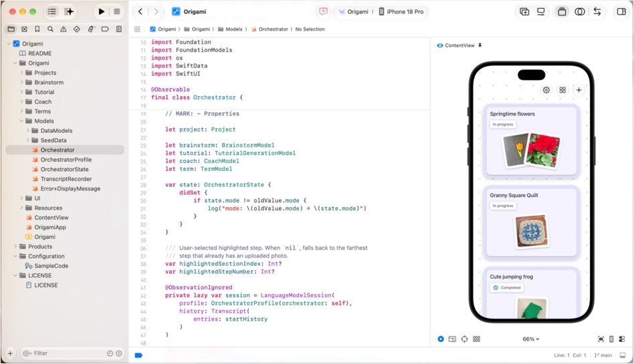Tap plus button in phone preview
The image size is (634, 364).
[x=578, y=90]
